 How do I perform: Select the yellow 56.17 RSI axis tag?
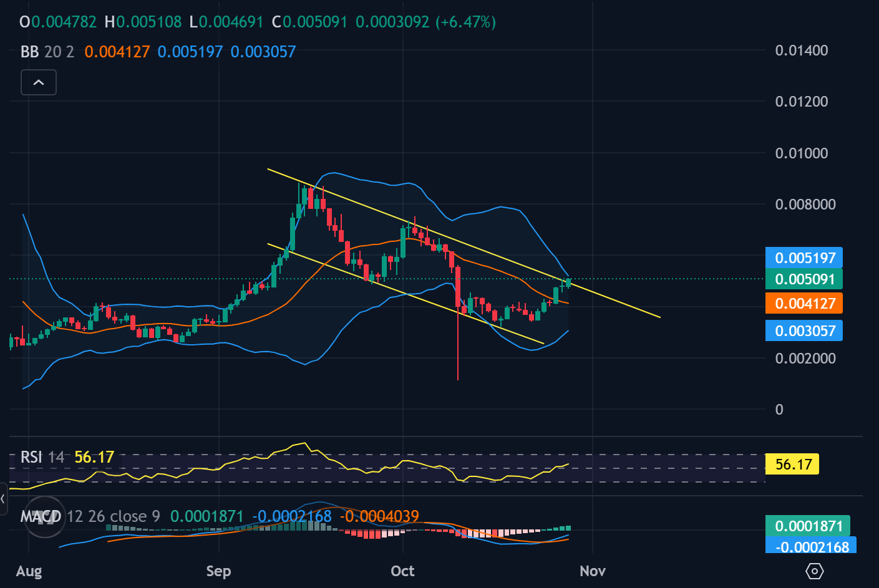792,464
